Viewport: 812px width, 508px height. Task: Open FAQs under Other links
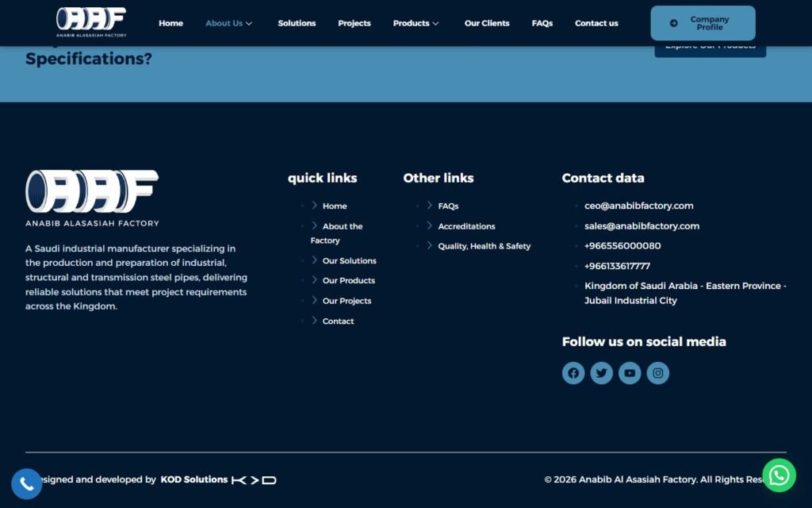[x=448, y=206]
